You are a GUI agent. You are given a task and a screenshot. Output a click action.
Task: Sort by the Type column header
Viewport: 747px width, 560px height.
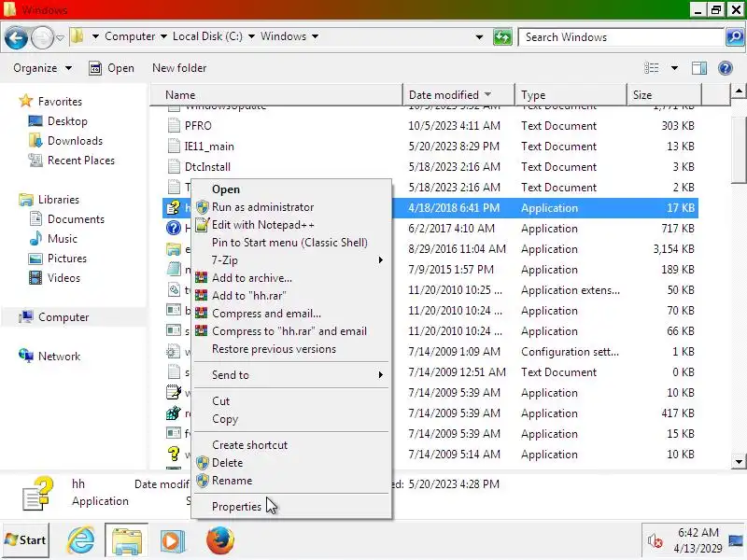coord(571,95)
